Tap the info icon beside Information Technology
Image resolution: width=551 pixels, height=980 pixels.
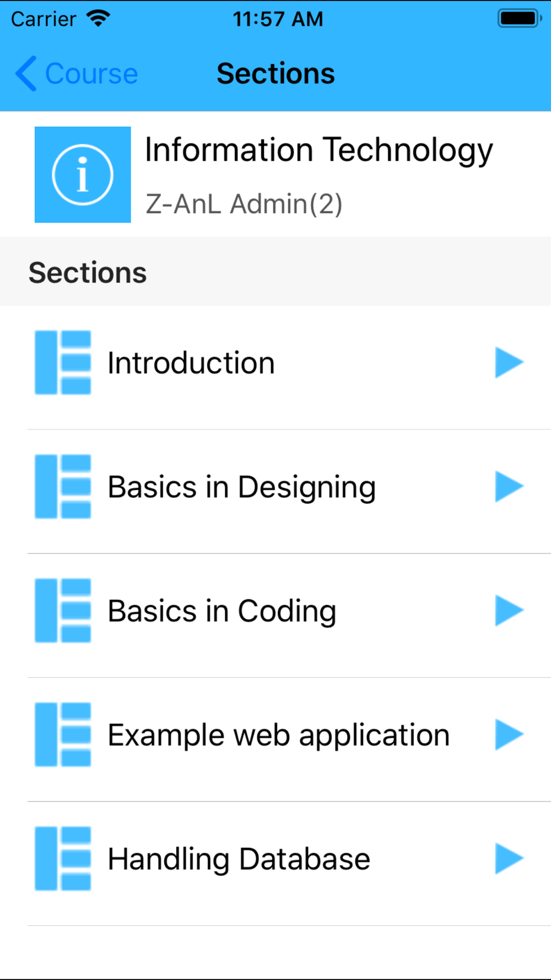pos(83,175)
